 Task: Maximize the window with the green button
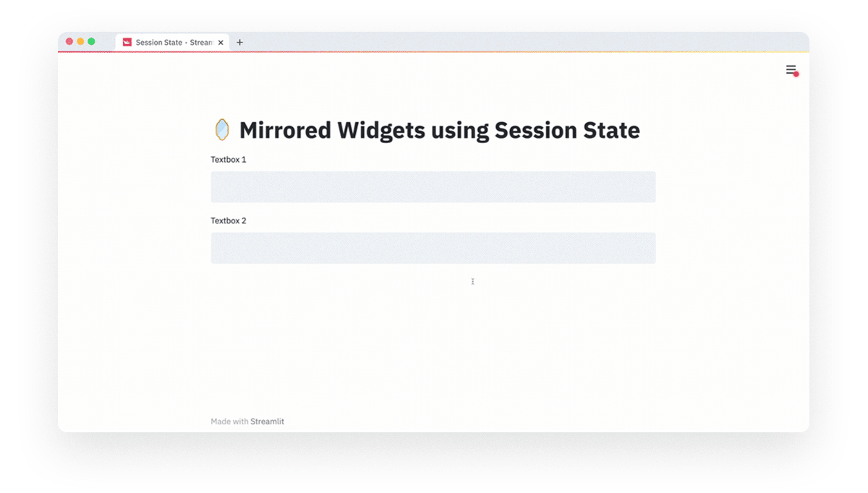click(91, 41)
